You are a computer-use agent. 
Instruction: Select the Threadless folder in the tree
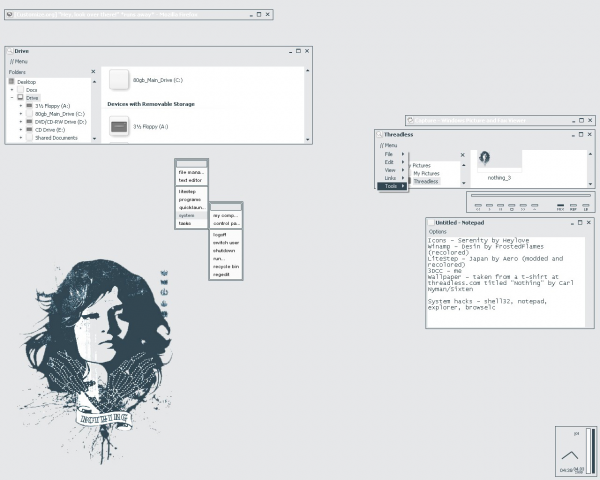426,181
